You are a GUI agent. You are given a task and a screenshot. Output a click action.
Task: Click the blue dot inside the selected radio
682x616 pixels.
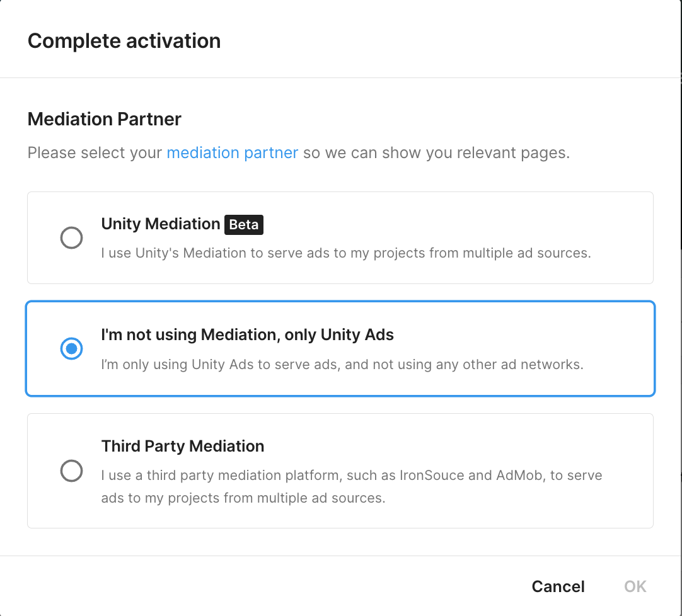(x=71, y=348)
